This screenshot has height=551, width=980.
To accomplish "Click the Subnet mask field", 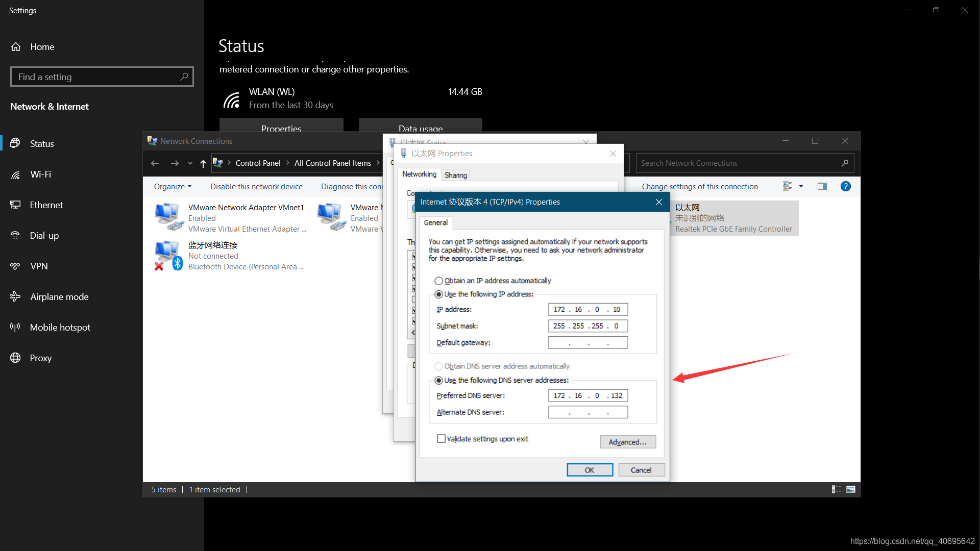I will (588, 326).
